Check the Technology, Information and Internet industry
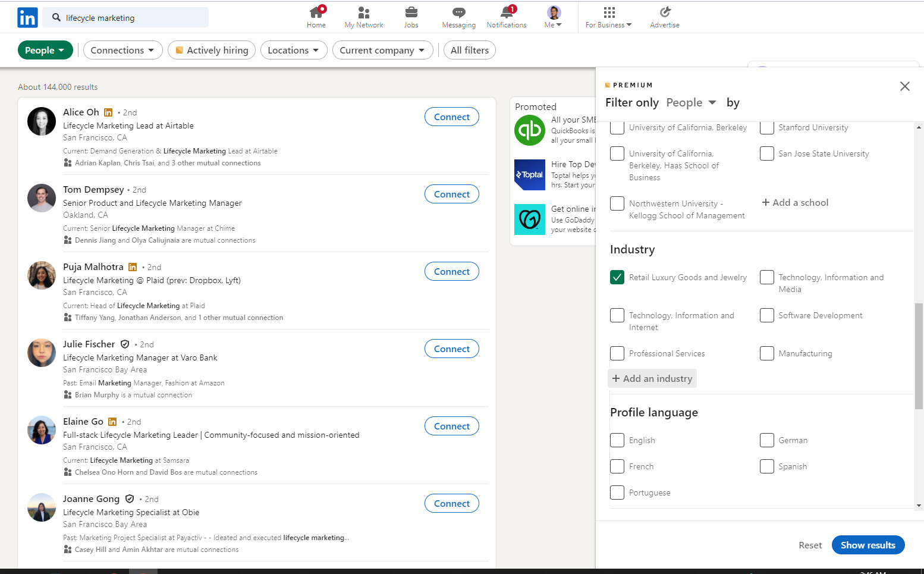The image size is (924, 574). pos(617,315)
